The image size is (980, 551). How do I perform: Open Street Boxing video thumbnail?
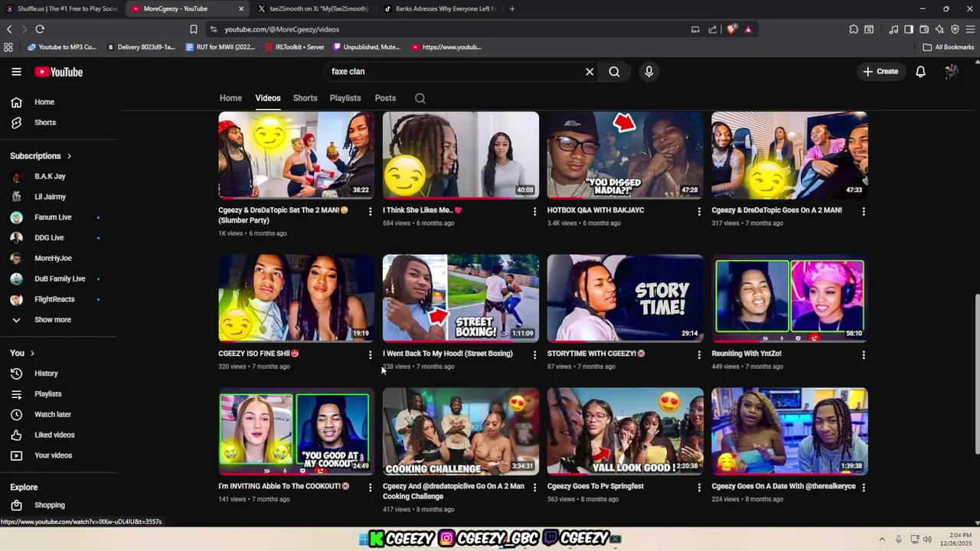pos(461,298)
